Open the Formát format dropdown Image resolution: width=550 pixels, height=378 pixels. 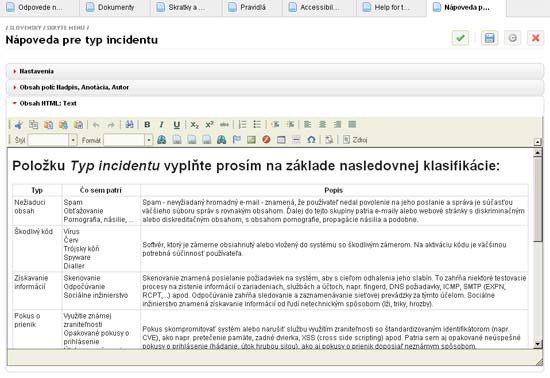(149, 140)
